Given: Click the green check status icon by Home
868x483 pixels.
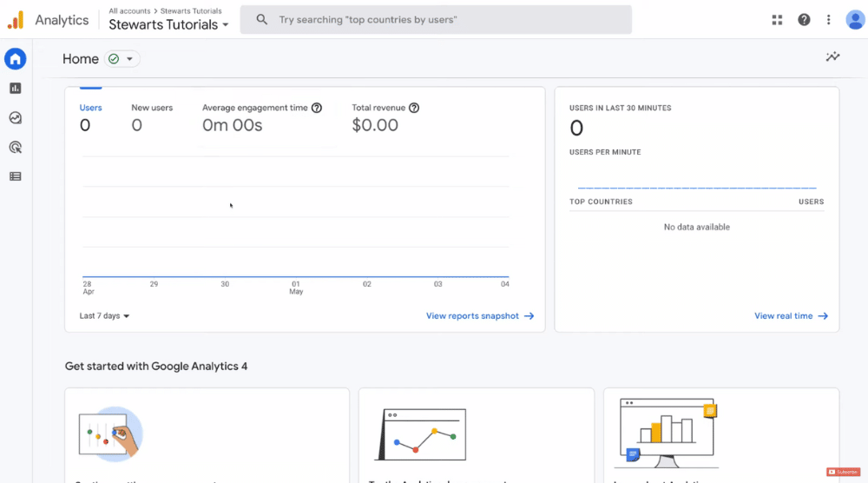Looking at the screenshot, I should click(x=114, y=59).
